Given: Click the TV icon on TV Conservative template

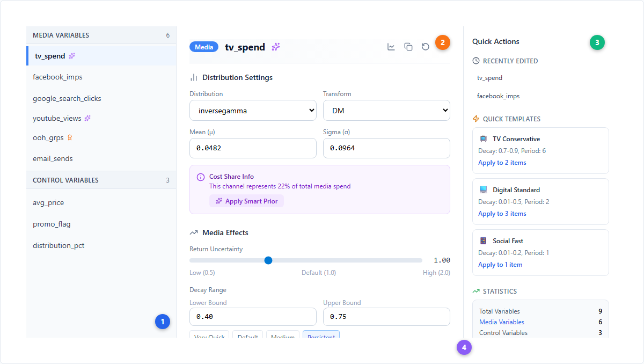Looking at the screenshot, I should click(x=484, y=139).
